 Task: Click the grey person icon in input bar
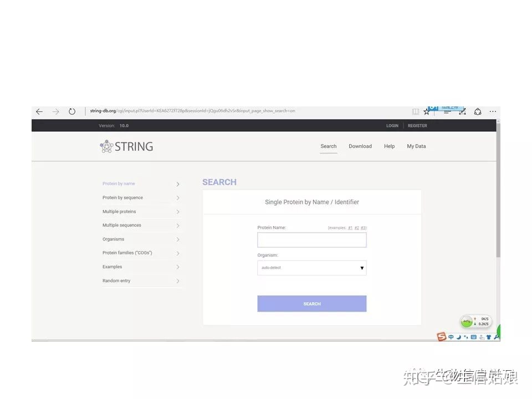(x=482, y=337)
